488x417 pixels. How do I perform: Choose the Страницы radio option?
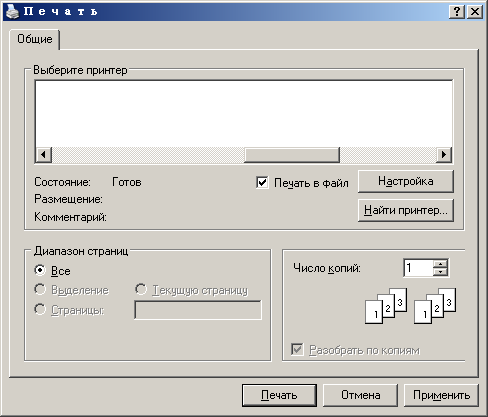point(40,309)
